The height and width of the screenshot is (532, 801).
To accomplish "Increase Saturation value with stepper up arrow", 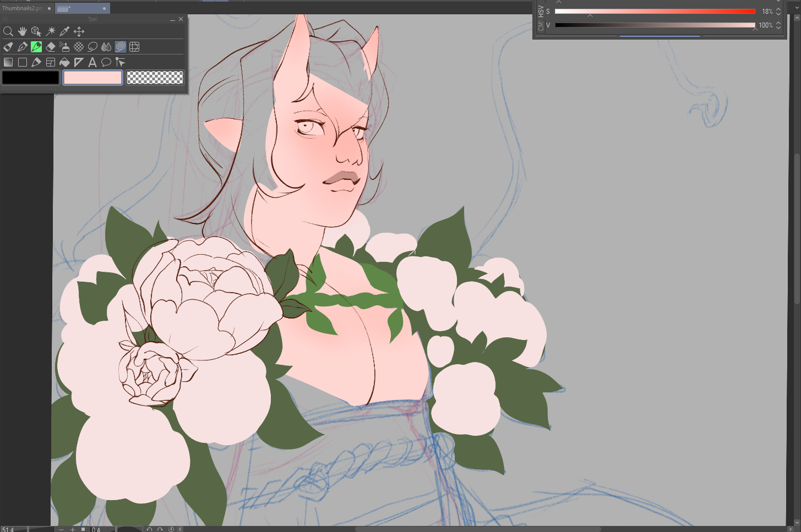I will click(x=778, y=9).
